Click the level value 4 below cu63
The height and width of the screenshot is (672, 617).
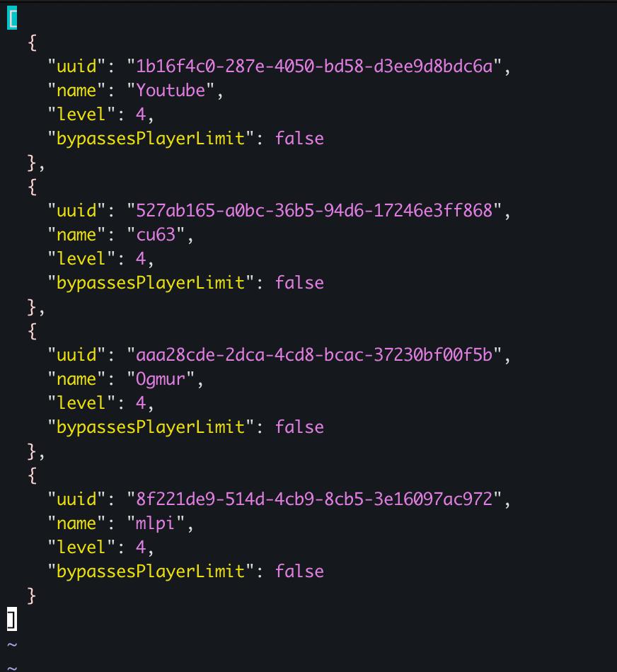coord(140,259)
